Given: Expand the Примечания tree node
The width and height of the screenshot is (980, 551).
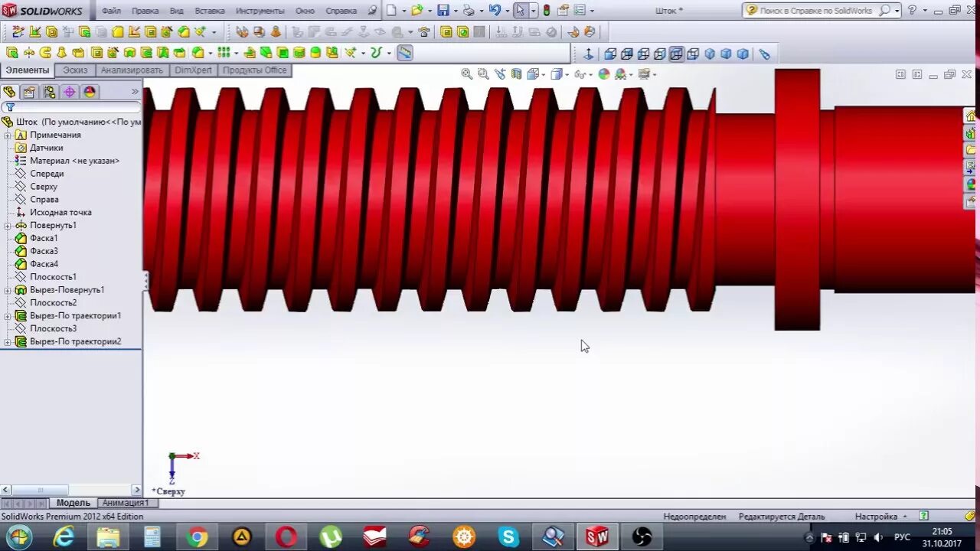Looking at the screenshot, I should click(8, 135).
